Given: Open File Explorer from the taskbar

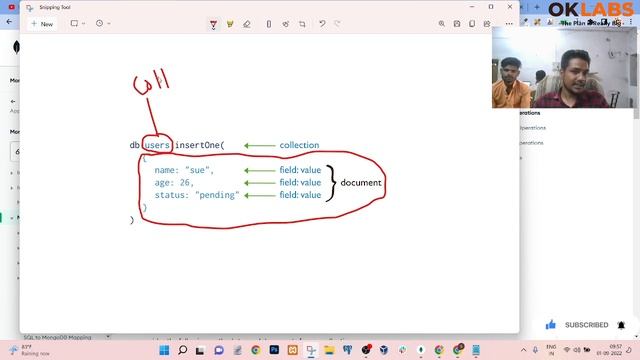Looking at the screenshot, I should [x=329, y=350].
